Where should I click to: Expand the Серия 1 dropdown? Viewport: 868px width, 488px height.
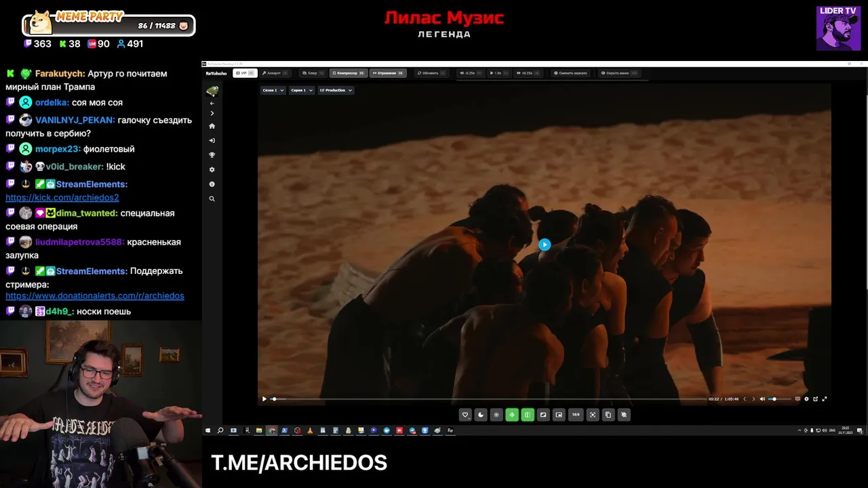(301, 90)
